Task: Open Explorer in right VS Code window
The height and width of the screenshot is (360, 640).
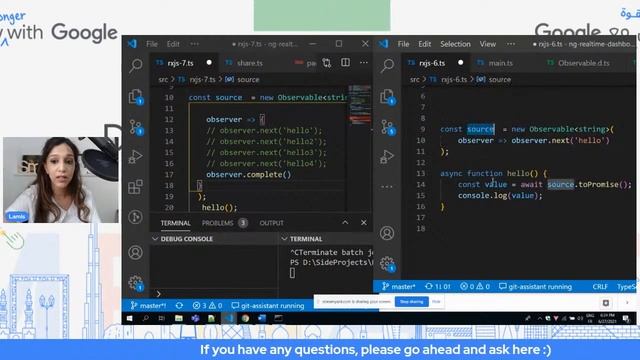Action: [387, 97]
